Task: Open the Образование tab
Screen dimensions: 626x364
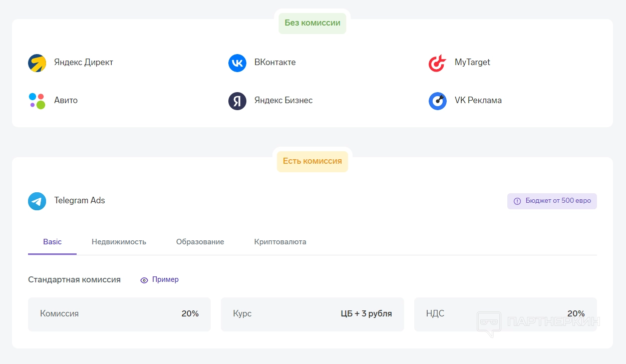Action: click(x=200, y=242)
